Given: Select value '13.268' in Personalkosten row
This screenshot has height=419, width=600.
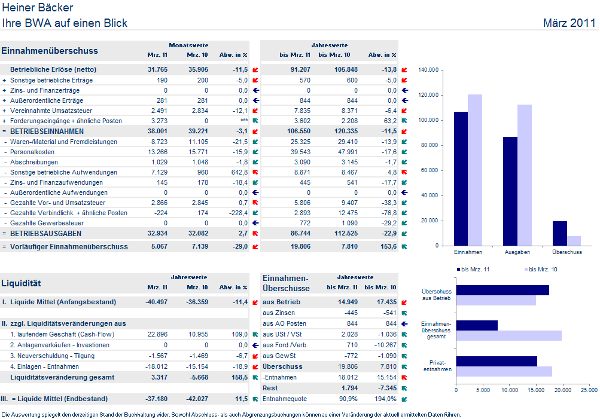Looking at the screenshot, I should coord(158,152).
